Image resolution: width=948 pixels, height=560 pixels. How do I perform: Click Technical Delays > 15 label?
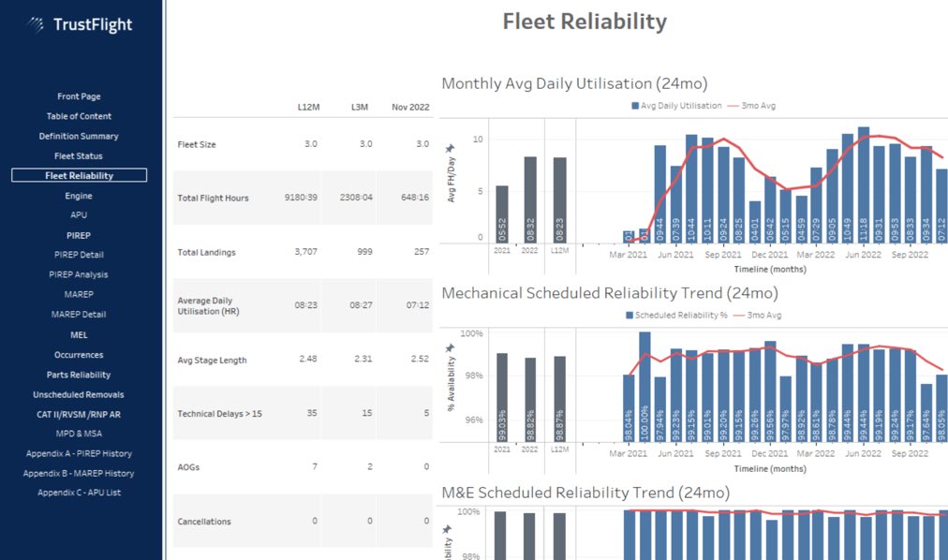point(219,414)
